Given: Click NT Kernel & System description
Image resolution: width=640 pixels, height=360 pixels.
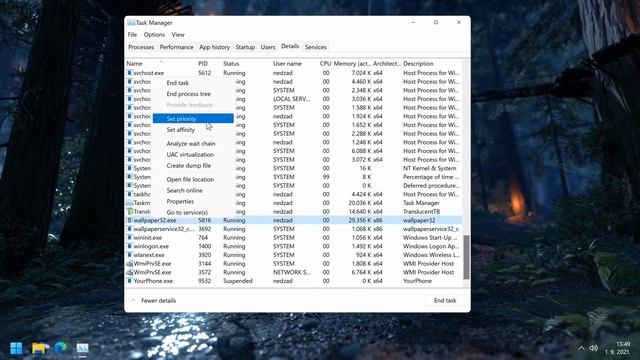Looking at the screenshot, I should 430,168.
